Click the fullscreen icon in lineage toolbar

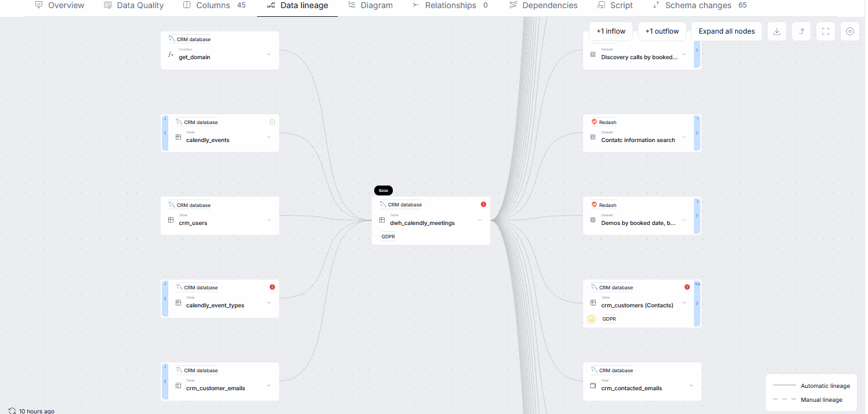826,31
